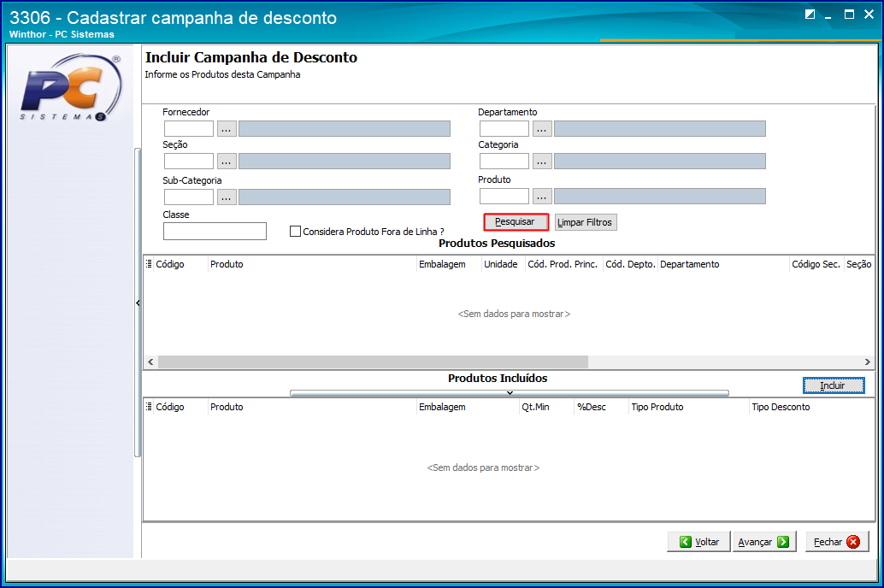Focus the Seção code field

pos(189,162)
